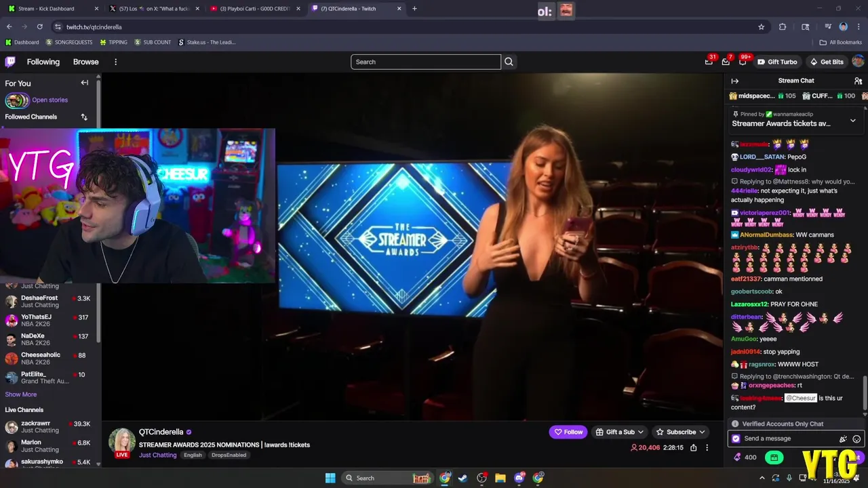868x488 pixels.
Task: Open Cheeseaholic channel in sidebar
Action: (50, 359)
